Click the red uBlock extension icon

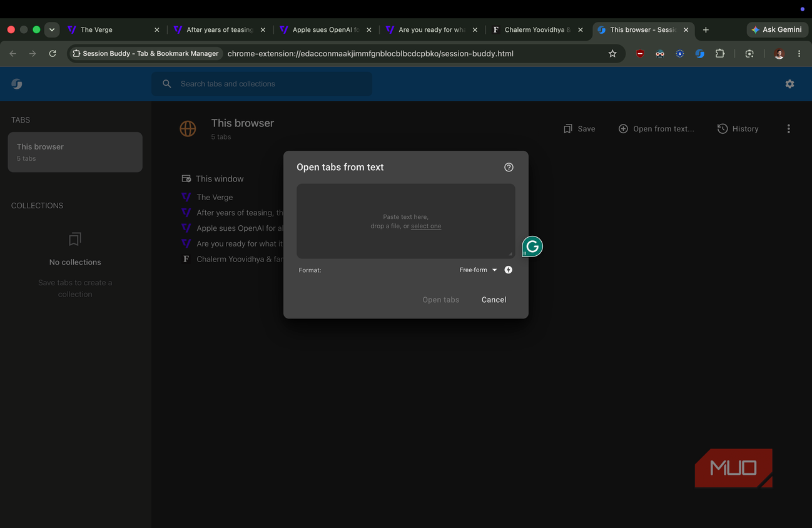click(x=640, y=54)
